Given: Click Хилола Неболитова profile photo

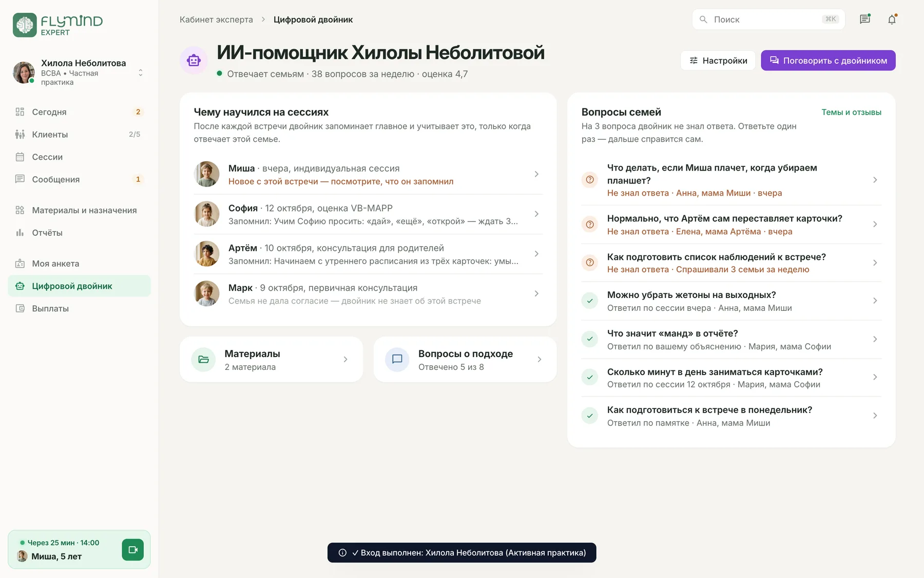Looking at the screenshot, I should [x=24, y=72].
